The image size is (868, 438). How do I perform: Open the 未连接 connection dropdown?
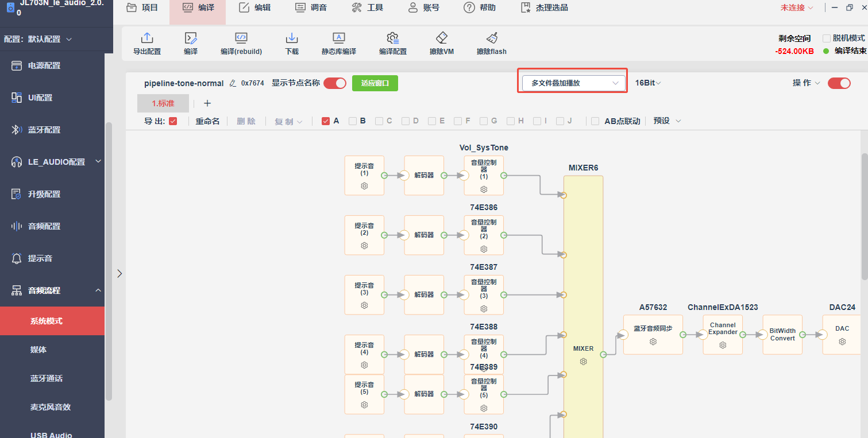pos(797,8)
